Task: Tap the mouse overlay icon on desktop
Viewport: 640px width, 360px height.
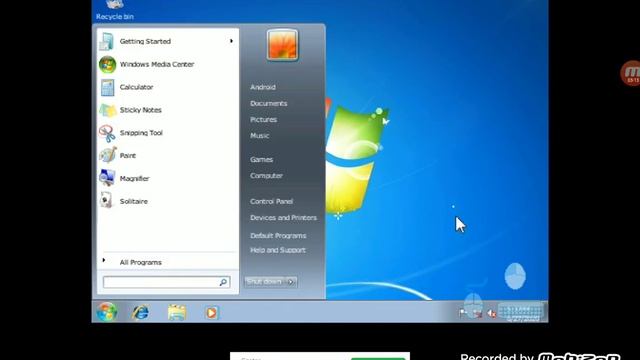Action: [x=515, y=276]
